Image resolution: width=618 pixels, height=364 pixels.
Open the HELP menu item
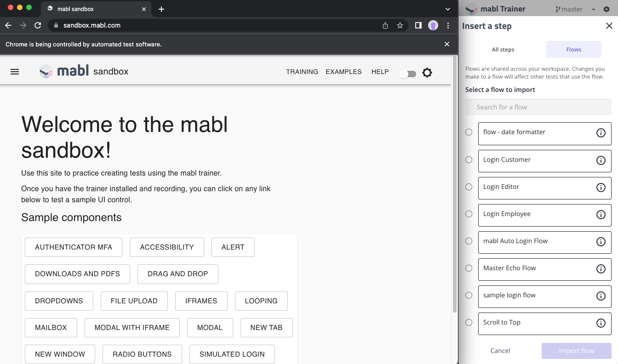click(380, 72)
